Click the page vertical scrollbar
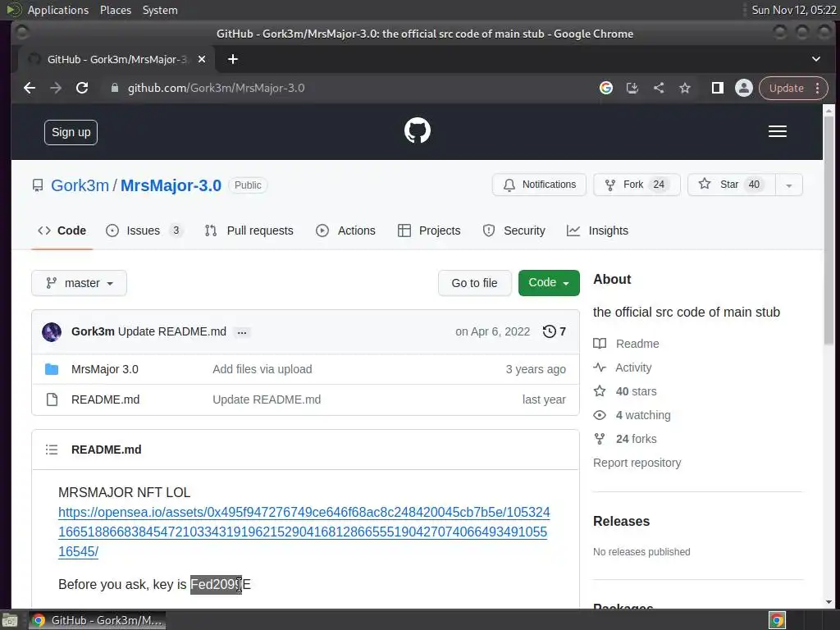 [x=829, y=231]
